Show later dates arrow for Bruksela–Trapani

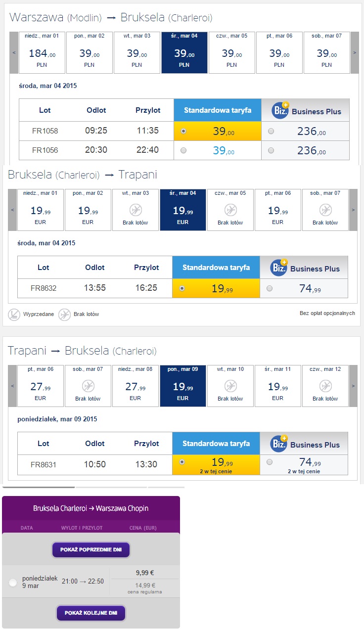click(353, 210)
